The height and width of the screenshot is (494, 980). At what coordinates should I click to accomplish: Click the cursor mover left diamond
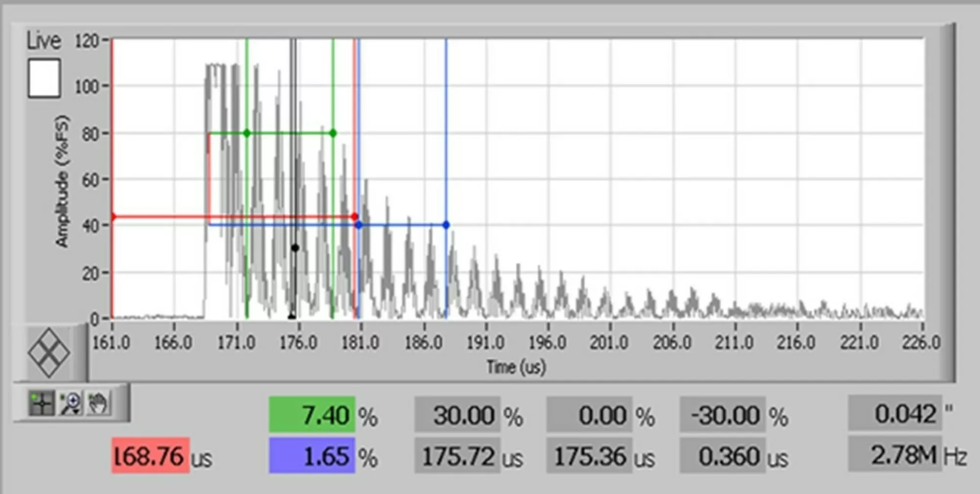pyautogui.click(x=38, y=353)
